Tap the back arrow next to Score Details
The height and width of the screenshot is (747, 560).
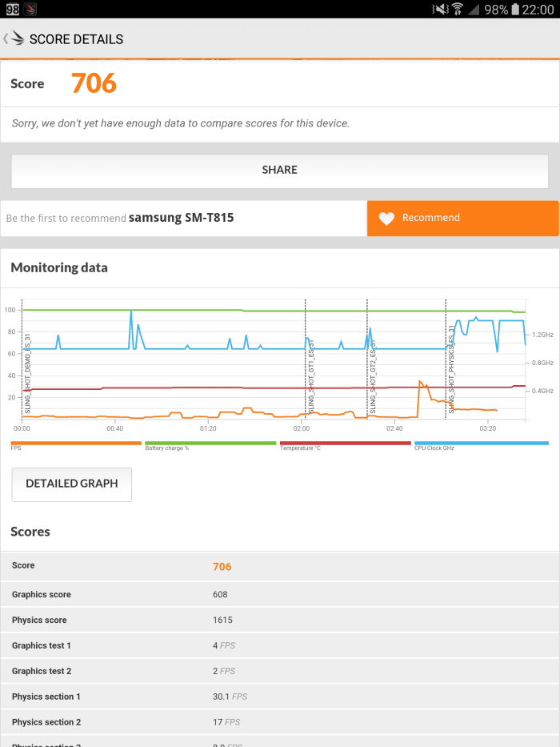(6, 38)
